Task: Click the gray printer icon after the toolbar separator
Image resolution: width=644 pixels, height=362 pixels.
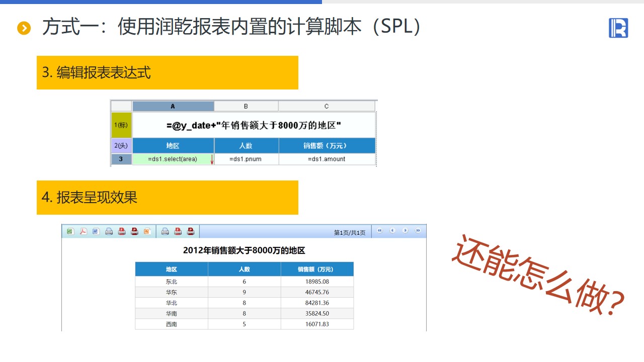Action: pyautogui.click(x=165, y=231)
